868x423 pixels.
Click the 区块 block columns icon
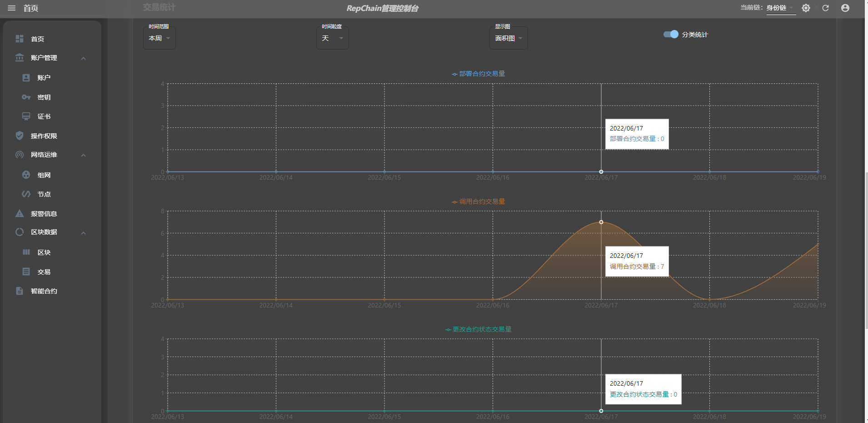point(26,252)
